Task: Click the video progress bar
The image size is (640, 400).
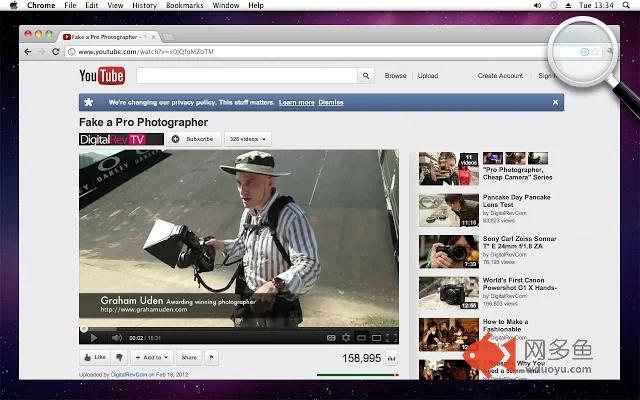Action: click(x=239, y=329)
